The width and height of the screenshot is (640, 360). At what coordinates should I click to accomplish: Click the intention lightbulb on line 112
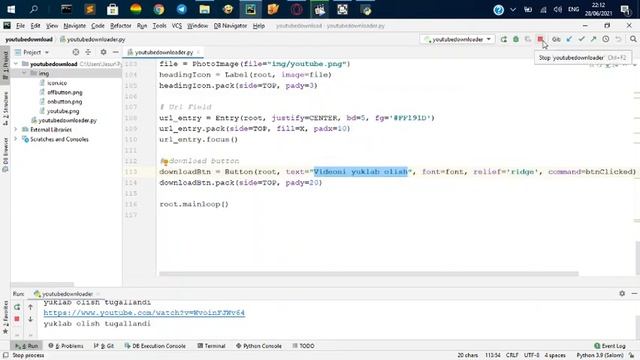(x=164, y=162)
